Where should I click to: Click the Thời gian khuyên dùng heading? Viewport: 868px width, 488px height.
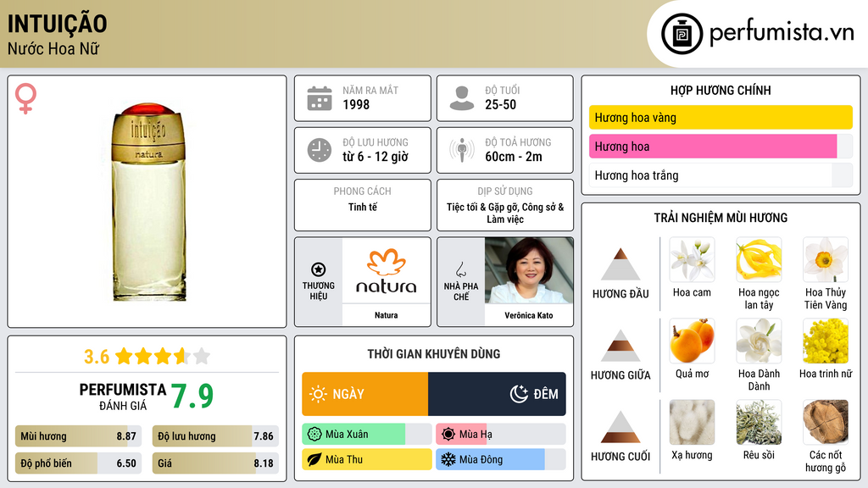pos(434,354)
